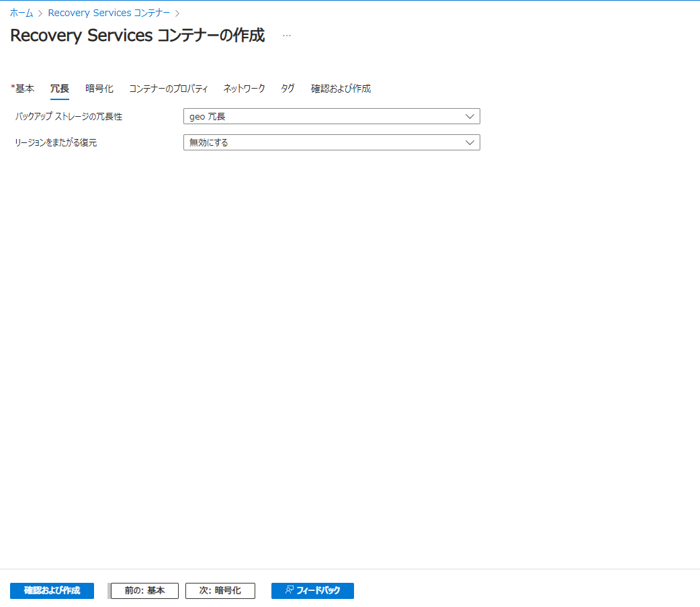Go back with 前の: 基本 button
This screenshot has height=607, width=700.
143,591
